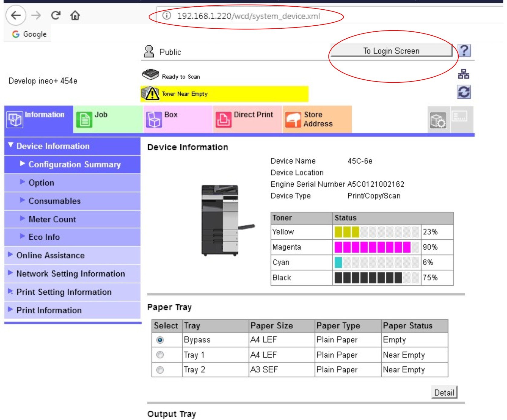Click the Cyan toner level bar
The height and width of the screenshot is (420, 507).
pos(376,262)
